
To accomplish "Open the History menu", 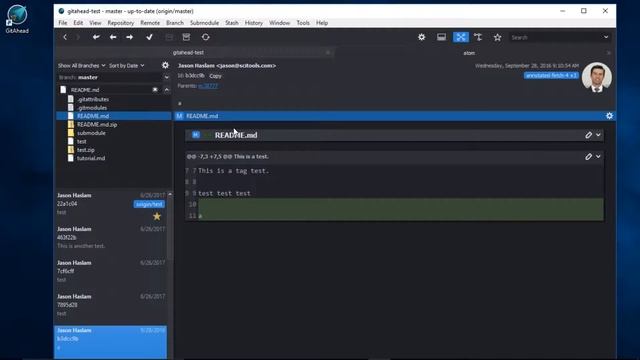I will 253,23.
